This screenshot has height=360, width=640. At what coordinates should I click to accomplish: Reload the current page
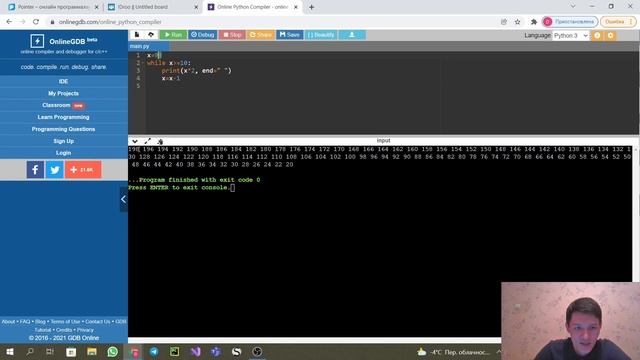36,22
